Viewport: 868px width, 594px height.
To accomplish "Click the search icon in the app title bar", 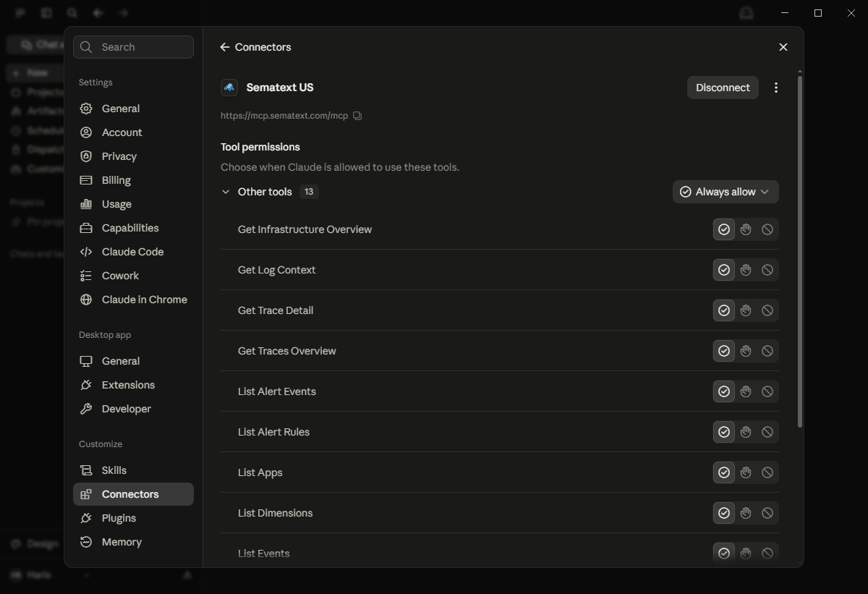I will pyautogui.click(x=72, y=13).
